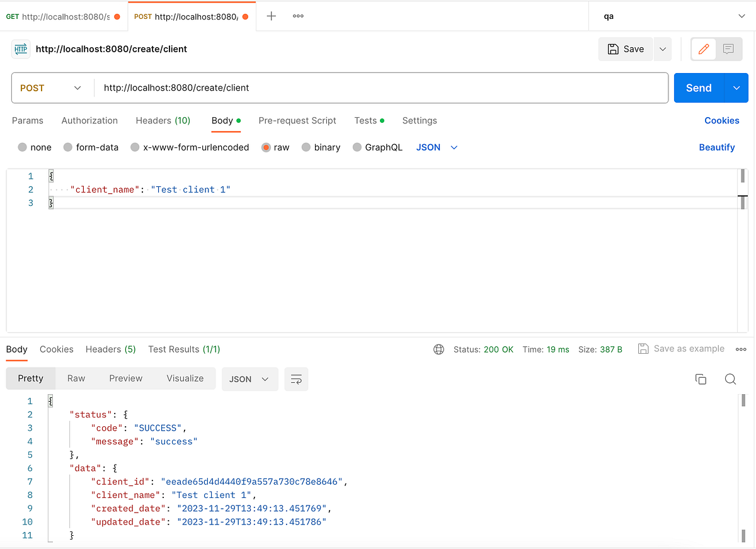Open a new request tab with plus

[x=271, y=16]
